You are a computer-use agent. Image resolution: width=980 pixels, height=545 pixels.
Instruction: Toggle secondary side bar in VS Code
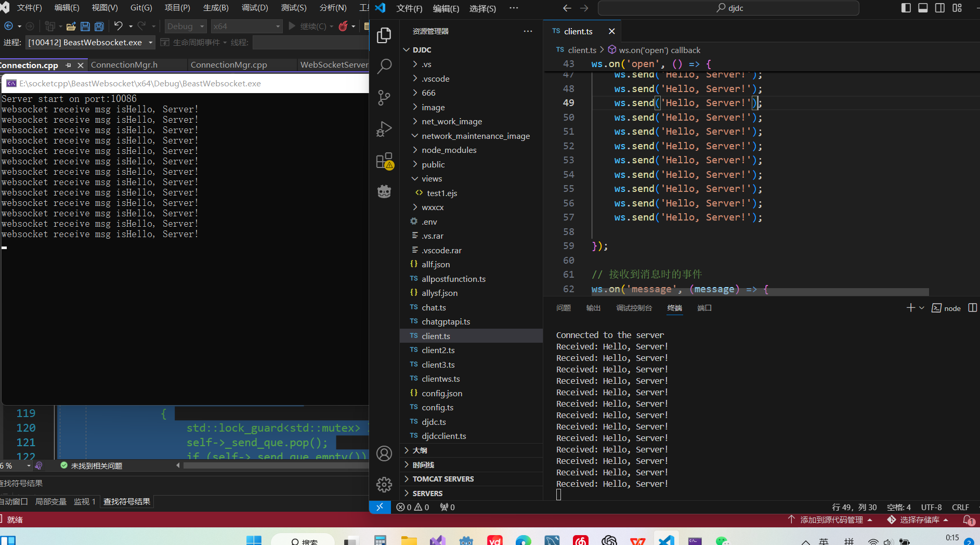coord(940,8)
